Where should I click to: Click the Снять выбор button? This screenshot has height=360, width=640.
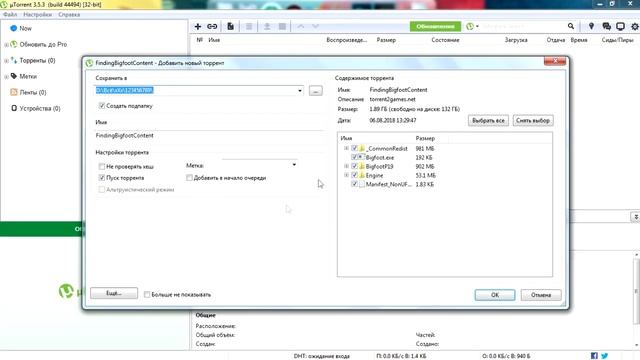click(x=533, y=121)
